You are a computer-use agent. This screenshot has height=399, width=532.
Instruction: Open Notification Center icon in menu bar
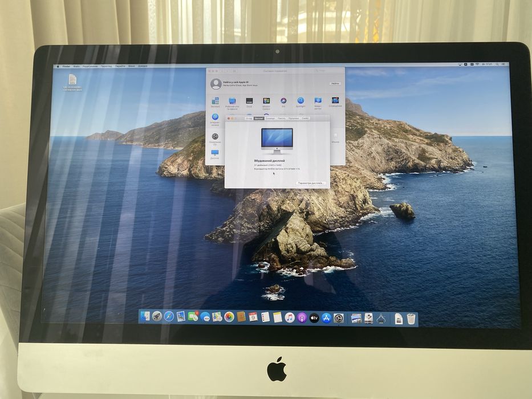coord(503,64)
